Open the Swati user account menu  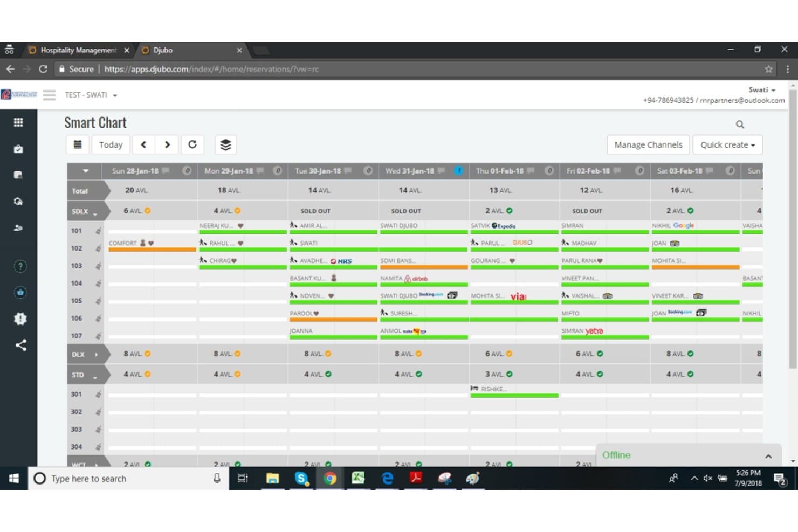(762, 90)
